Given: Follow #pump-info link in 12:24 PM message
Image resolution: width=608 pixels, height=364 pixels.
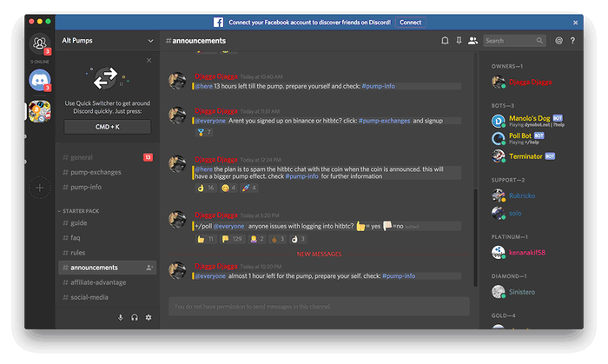Looking at the screenshot, I should pyautogui.click(x=301, y=176).
